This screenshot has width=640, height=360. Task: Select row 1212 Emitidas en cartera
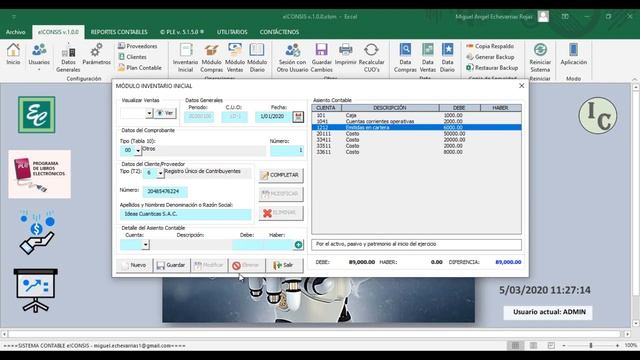(416, 128)
